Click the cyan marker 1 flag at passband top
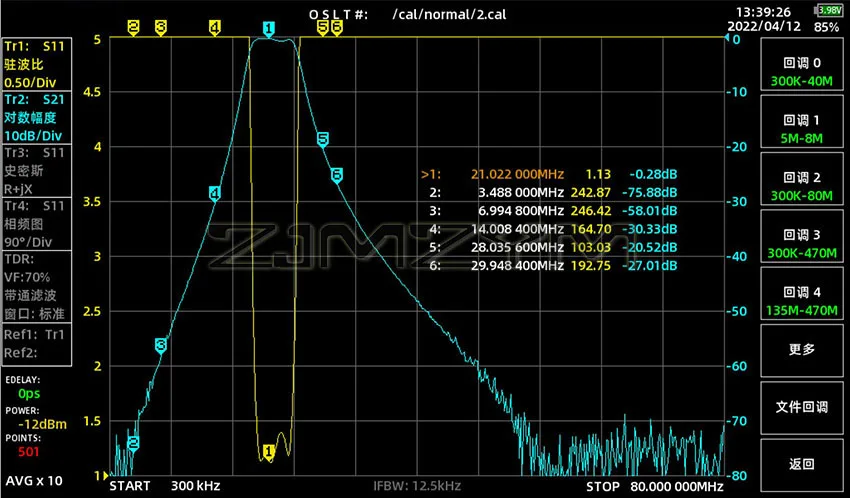850x498 pixels. coord(268,29)
